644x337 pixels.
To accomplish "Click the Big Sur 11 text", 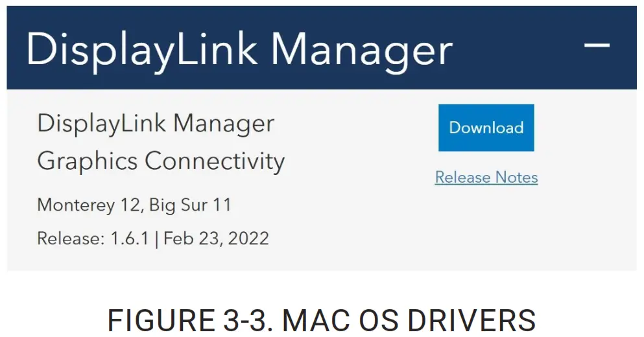I will tap(190, 205).
